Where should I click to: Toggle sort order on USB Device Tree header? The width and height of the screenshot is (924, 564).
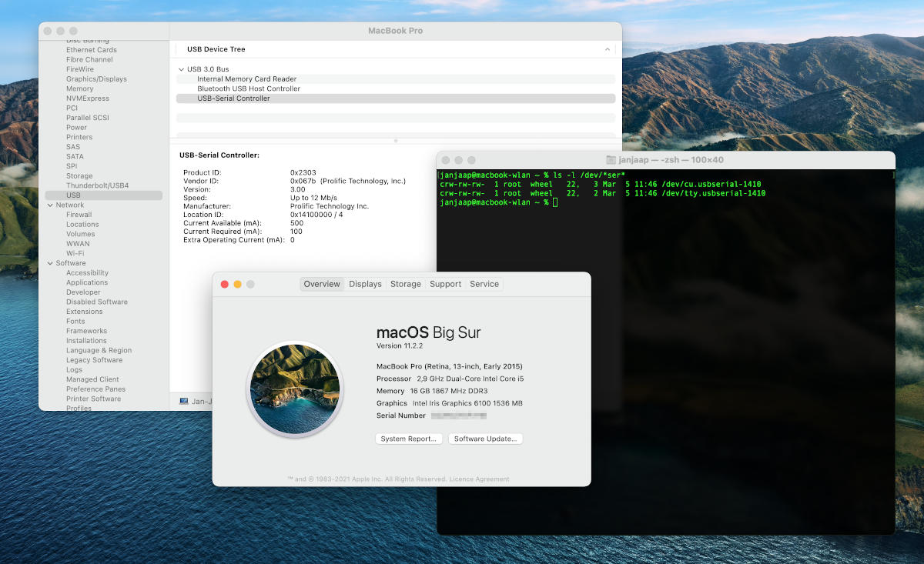(x=608, y=49)
